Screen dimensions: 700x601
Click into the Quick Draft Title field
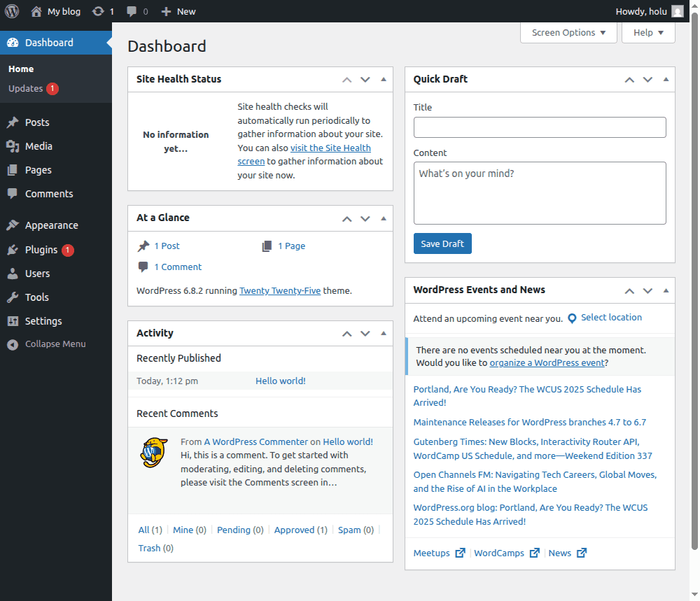pos(540,127)
